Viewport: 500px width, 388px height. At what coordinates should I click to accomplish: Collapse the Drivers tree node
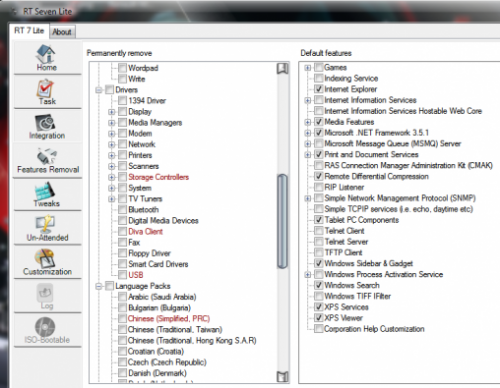point(99,90)
